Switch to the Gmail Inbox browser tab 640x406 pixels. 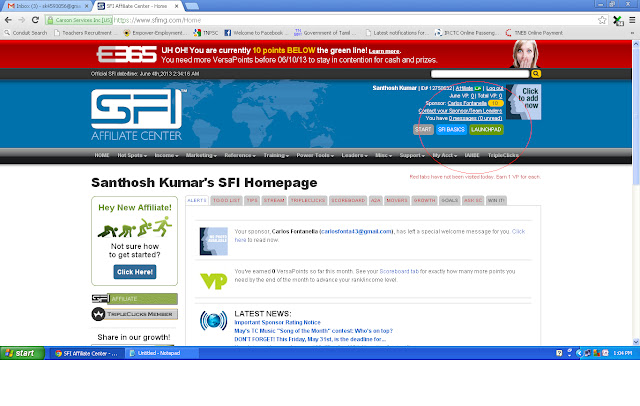(x=47, y=6)
